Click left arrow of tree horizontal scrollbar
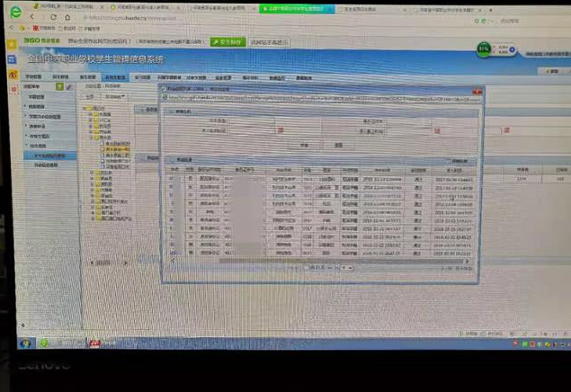This screenshot has height=392, width=571. coord(92,263)
